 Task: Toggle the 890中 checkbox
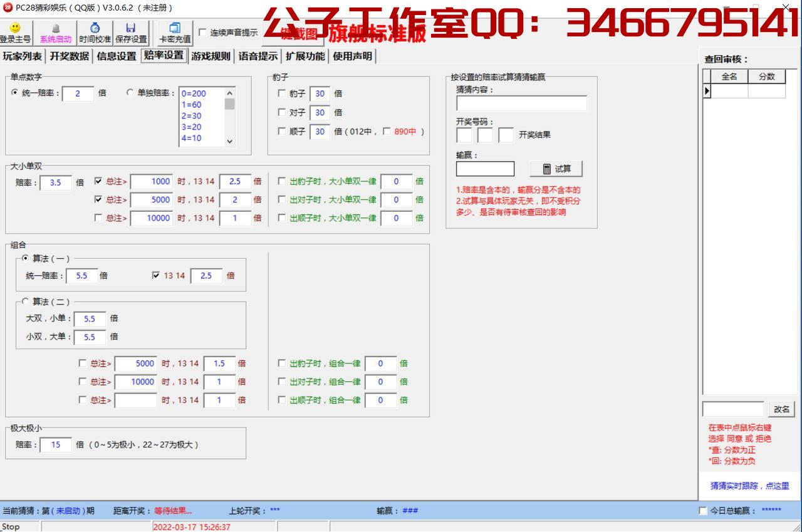tap(387, 132)
